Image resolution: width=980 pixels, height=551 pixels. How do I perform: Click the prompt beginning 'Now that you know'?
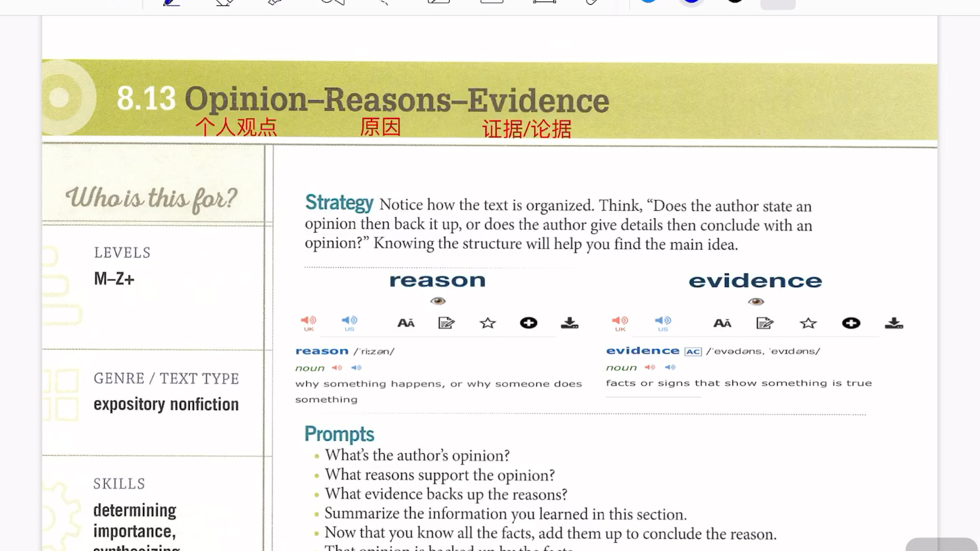point(551,533)
